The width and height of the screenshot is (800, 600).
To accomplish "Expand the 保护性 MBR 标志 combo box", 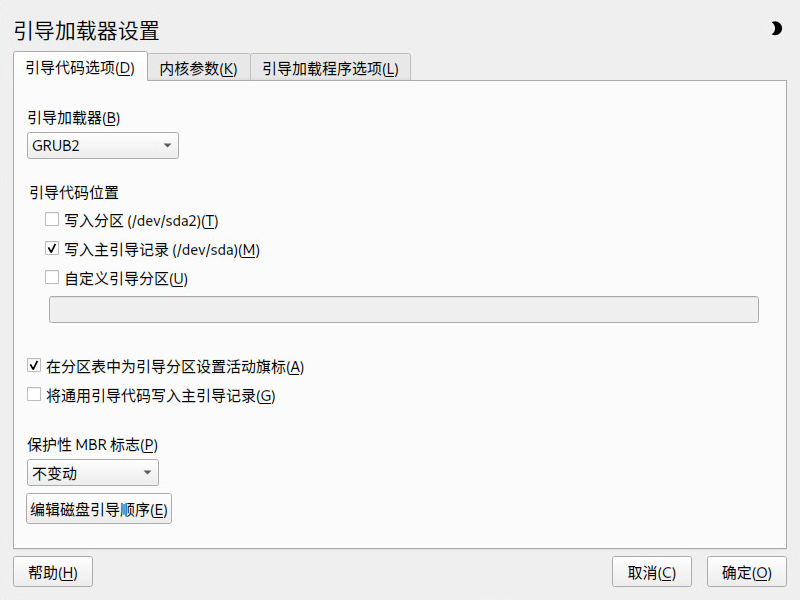I will pos(92,473).
